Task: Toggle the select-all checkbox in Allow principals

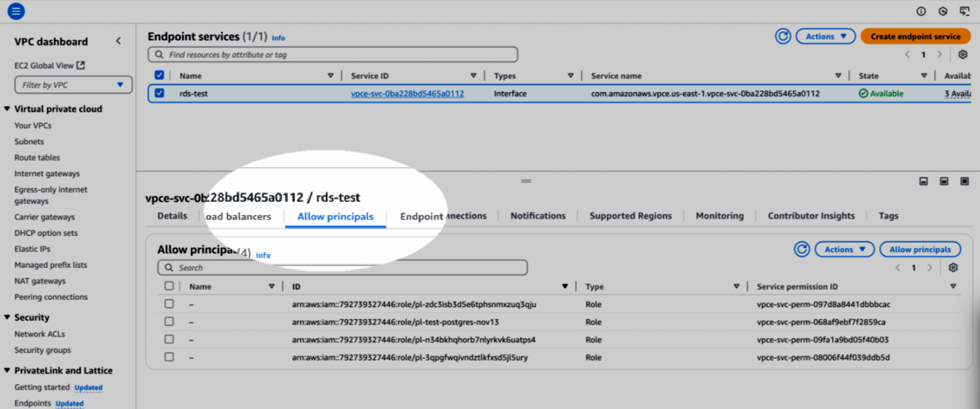Action: [169, 286]
